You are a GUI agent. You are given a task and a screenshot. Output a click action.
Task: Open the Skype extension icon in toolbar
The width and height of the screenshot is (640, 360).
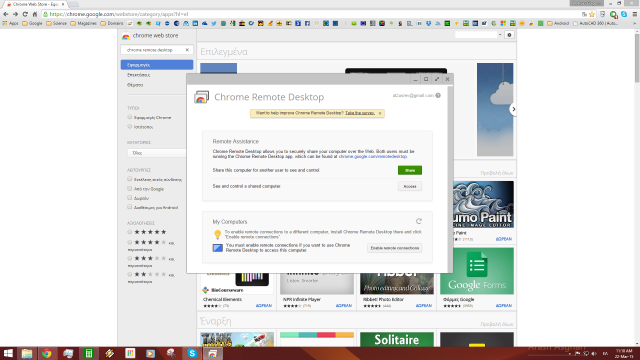[624, 14]
